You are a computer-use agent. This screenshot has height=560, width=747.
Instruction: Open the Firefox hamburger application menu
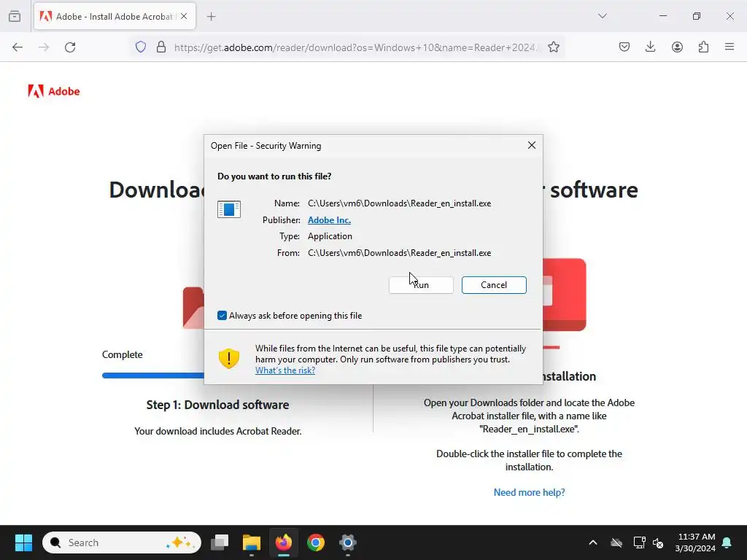[729, 47]
